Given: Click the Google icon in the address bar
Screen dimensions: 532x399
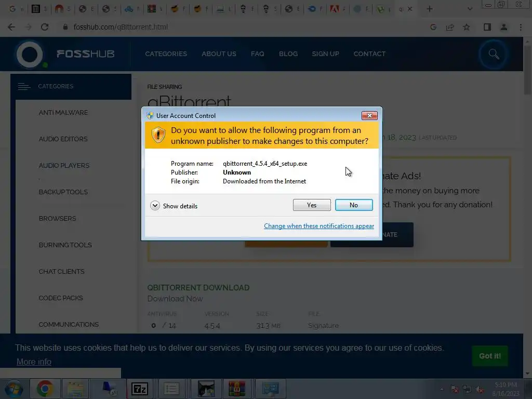Looking at the screenshot, I should click(433, 27).
